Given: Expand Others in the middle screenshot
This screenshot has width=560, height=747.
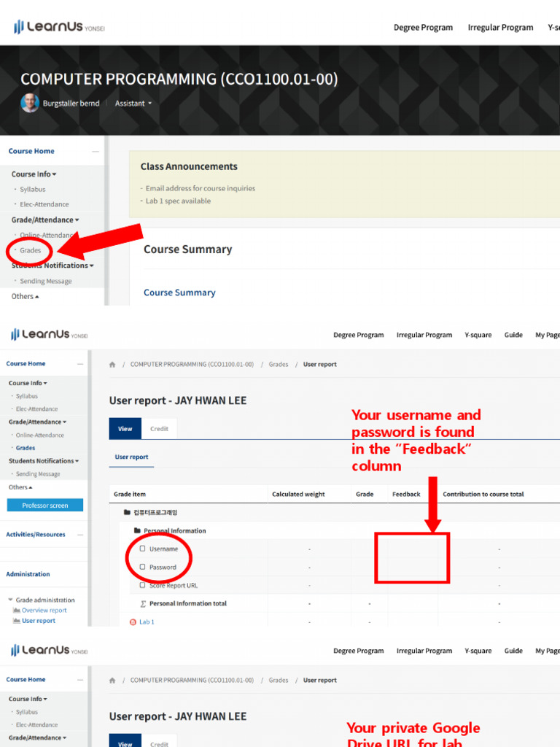Looking at the screenshot, I should coord(20,487).
